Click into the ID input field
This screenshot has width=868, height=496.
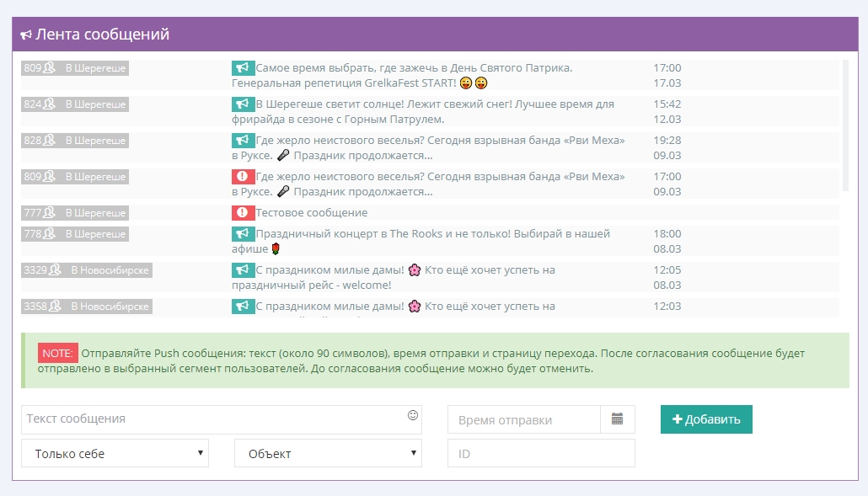pyautogui.click(x=540, y=453)
